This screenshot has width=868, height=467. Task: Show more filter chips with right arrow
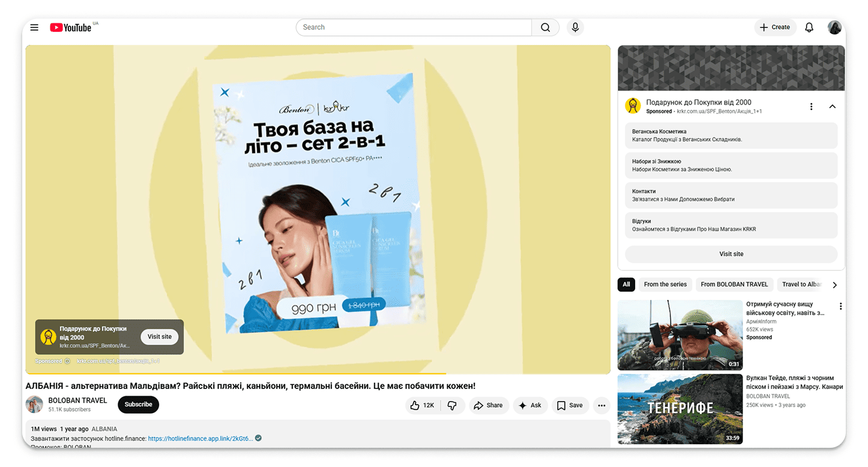(x=834, y=285)
